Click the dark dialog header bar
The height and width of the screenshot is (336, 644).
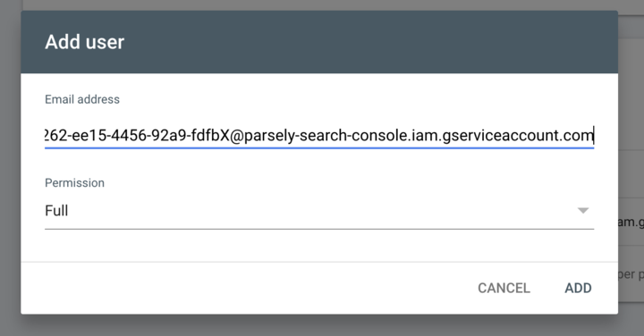click(x=319, y=42)
